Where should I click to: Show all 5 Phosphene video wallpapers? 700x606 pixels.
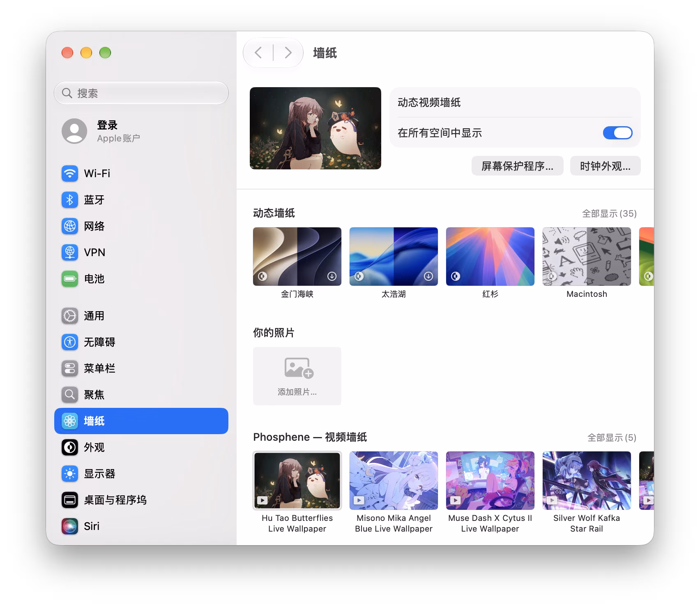612,438
